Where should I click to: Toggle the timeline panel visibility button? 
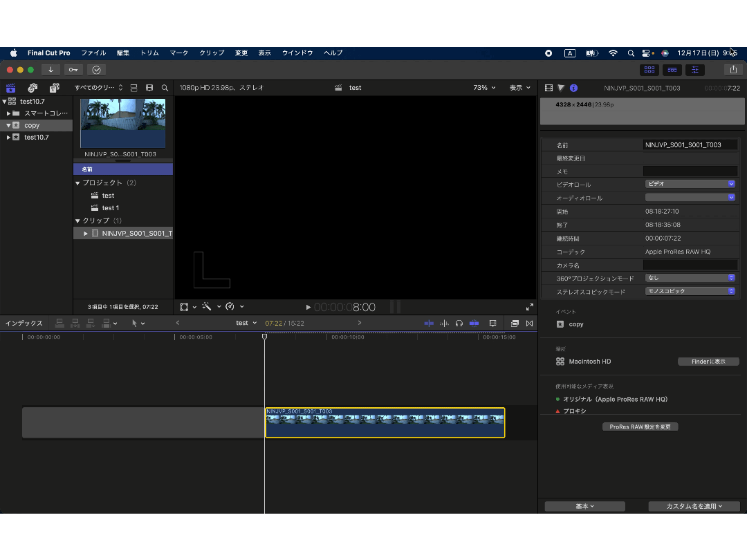pyautogui.click(x=672, y=70)
